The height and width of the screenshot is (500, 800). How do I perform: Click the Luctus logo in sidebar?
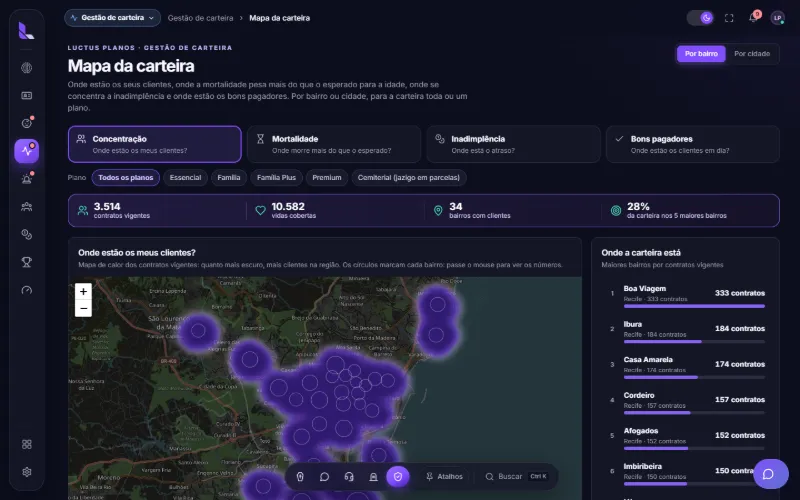tap(27, 31)
